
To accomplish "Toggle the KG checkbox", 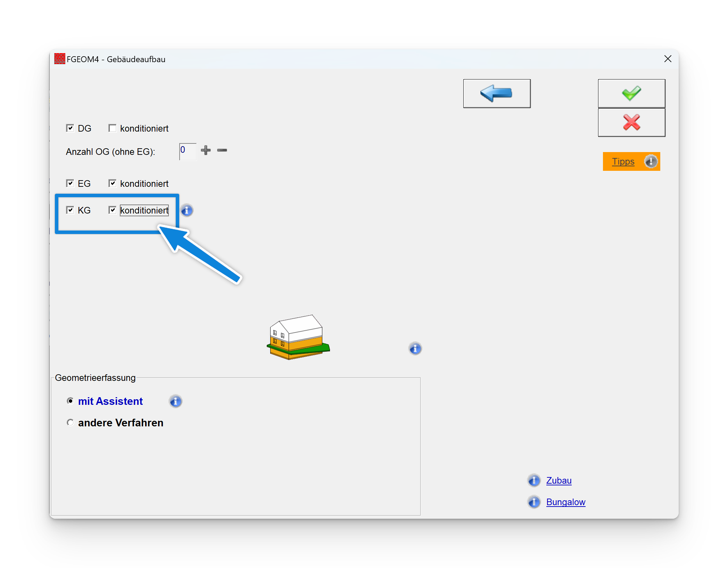I will [70, 210].
